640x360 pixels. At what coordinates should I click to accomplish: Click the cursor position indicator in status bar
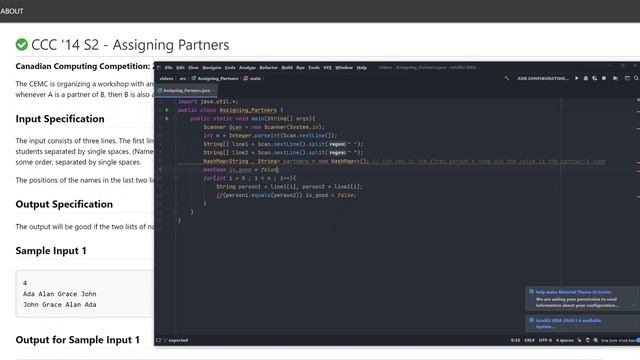(516, 340)
